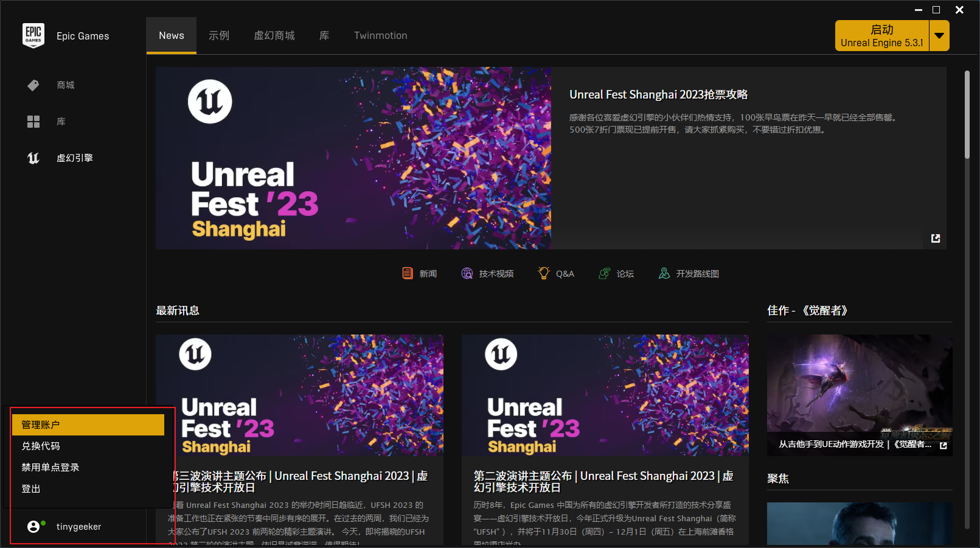Click the 虚幻引擎 sidebar label
Image resolution: width=980 pixels, height=548 pixels.
[75, 158]
